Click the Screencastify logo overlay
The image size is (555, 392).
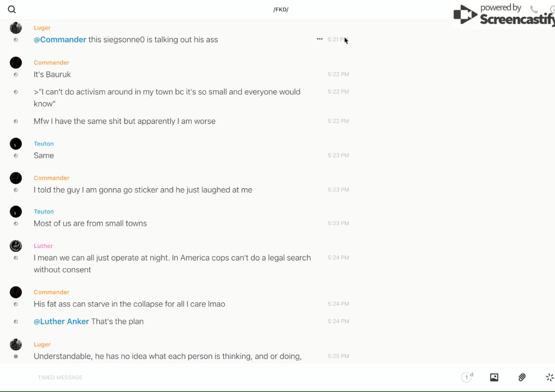(503, 15)
